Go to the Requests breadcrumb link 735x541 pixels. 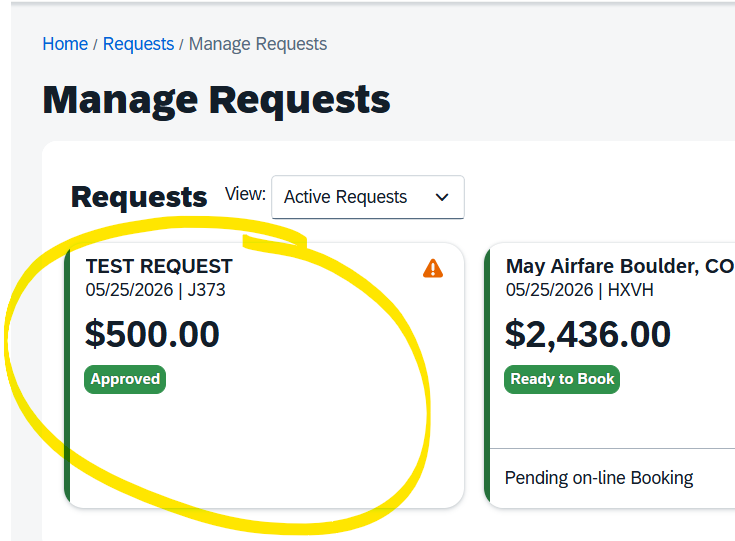138,44
